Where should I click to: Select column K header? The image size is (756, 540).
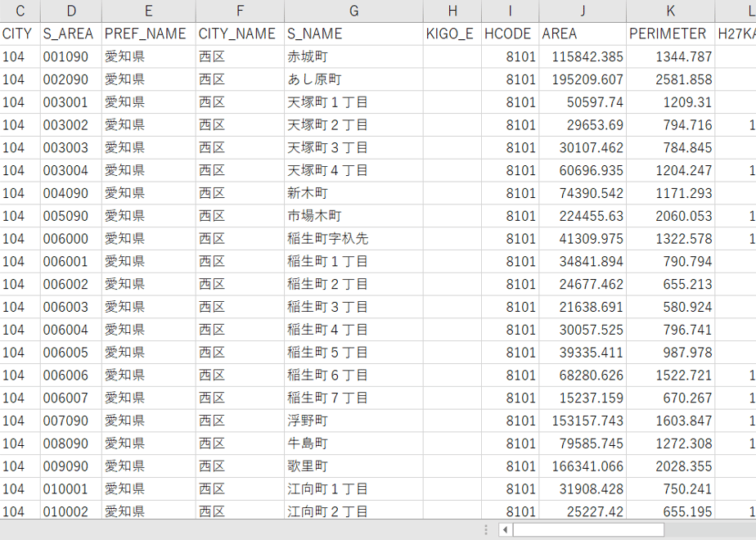pyautogui.click(x=671, y=11)
